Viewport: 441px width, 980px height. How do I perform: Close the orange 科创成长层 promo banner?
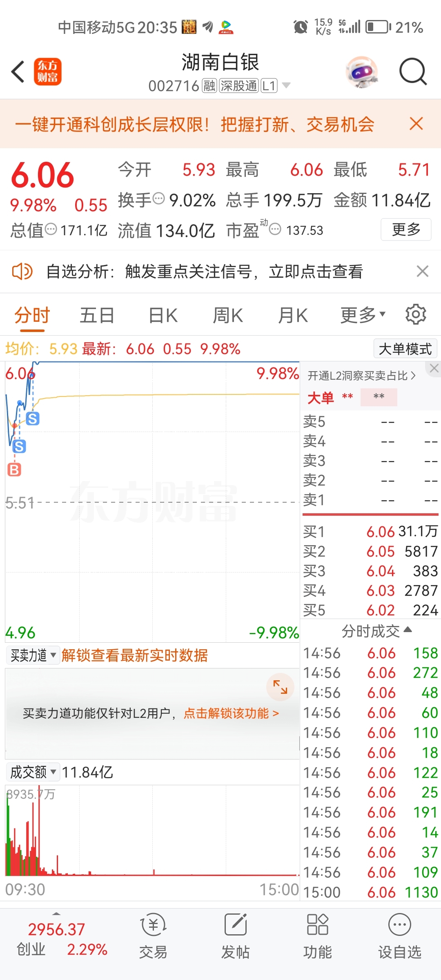pos(416,123)
